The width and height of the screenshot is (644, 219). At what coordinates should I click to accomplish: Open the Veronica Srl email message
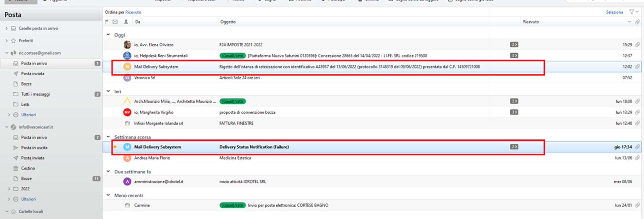pyautogui.click(x=239, y=78)
